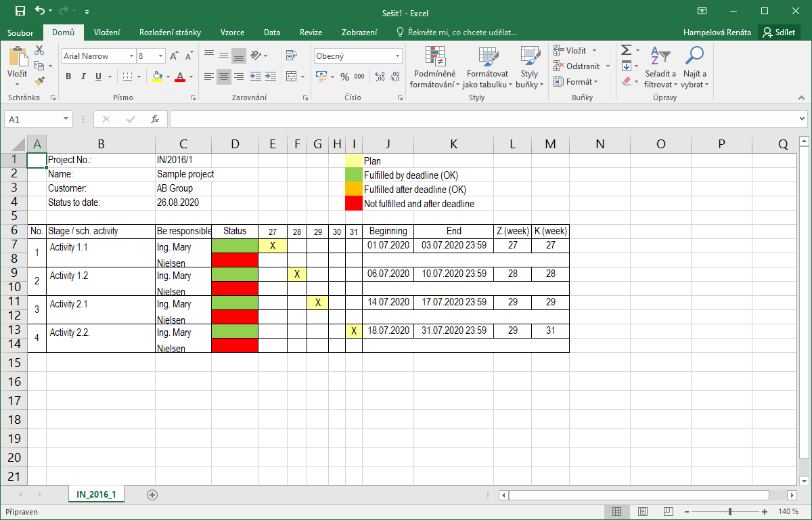Click the Hampelová Renáta account name
Screen dimensions: 812x520
click(x=717, y=32)
